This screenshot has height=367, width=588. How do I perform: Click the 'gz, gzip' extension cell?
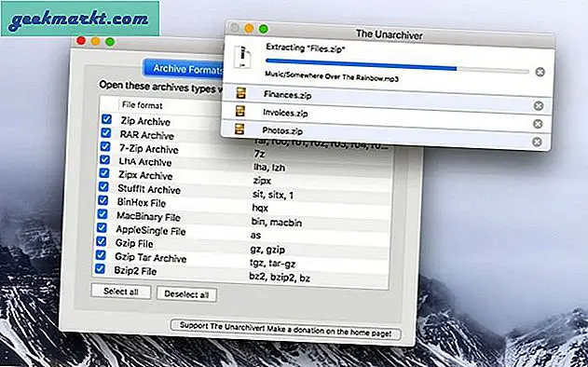pos(267,250)
